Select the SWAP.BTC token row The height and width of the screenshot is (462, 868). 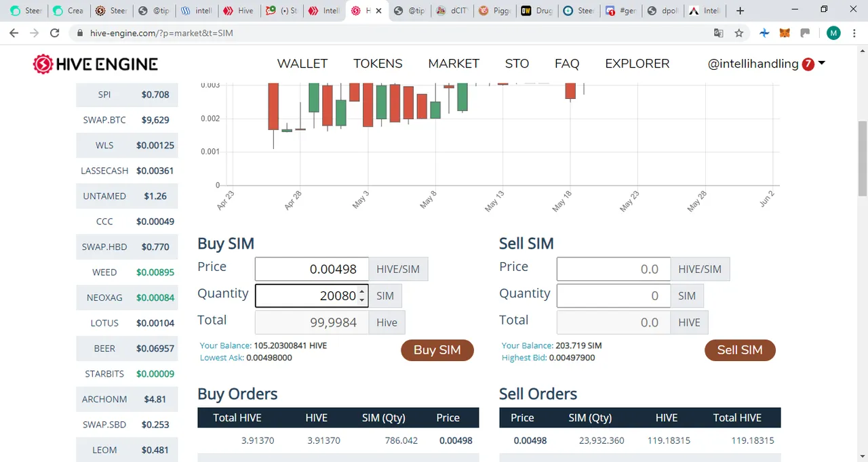coord(127,120)
